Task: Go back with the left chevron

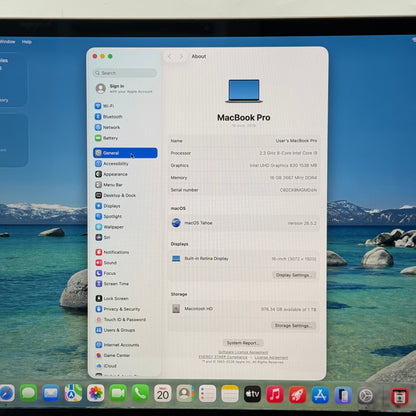Action: pyautogui.click(x=169, y=57)
